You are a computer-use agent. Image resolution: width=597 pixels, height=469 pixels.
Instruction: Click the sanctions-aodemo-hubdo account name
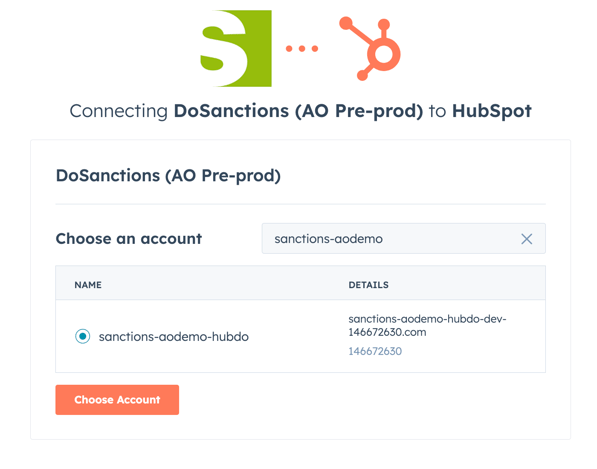pyautogui.click(x=174, y=337)
